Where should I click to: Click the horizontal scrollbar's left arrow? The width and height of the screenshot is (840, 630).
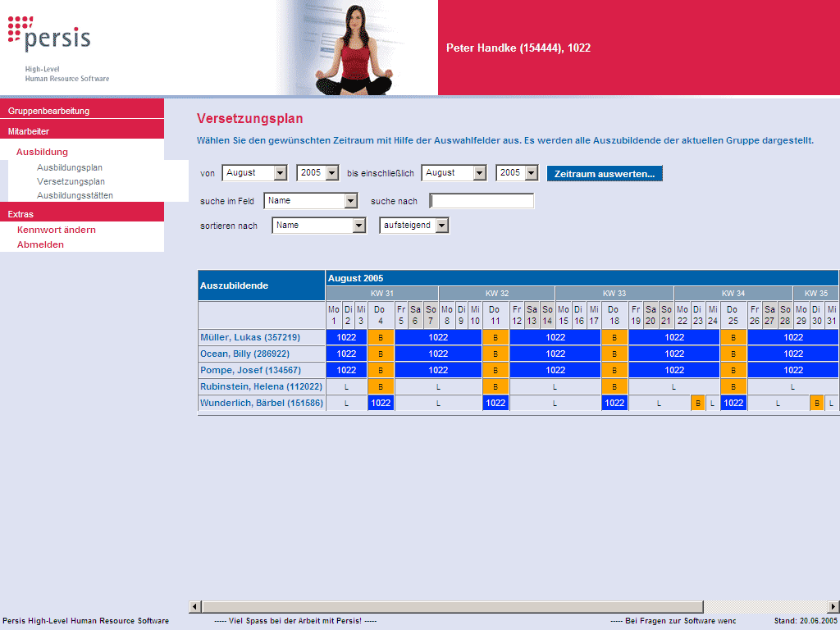click(194, 606)
